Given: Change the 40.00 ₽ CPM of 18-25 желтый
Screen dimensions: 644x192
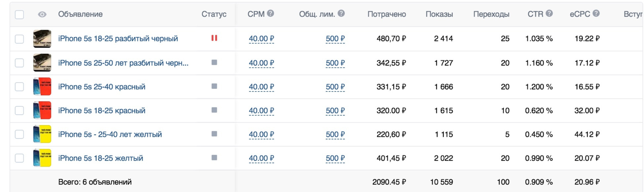Looking at the screenshot, I should coord(261,158).
